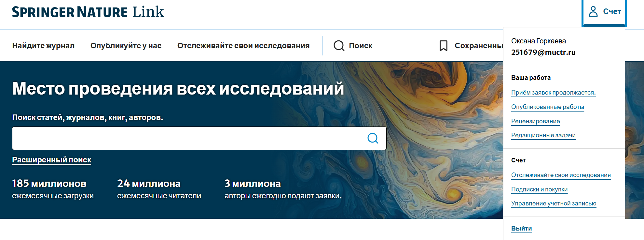644x240 pixels.
Task: Click the magnifier icon next to Поиск
Action: (x=339, y=46)
